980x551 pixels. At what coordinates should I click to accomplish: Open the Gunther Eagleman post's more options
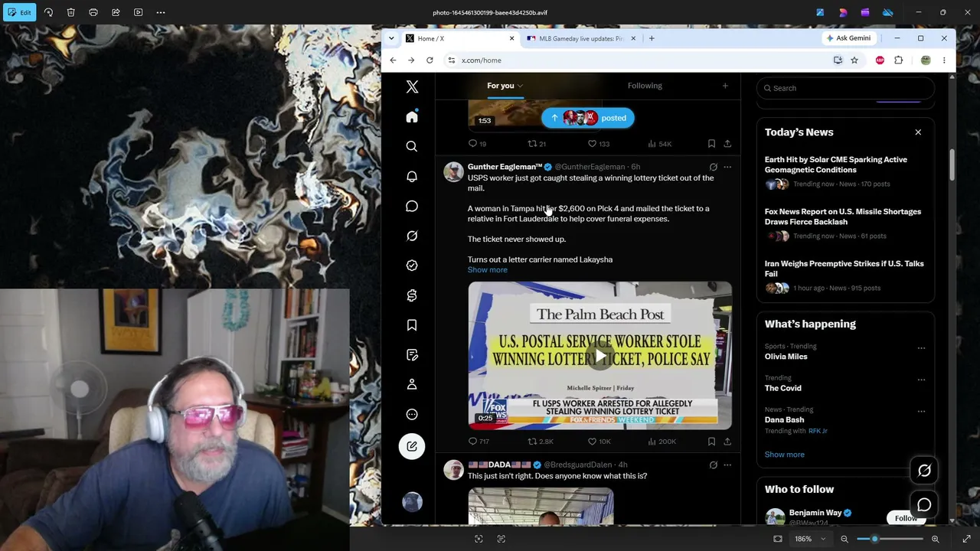tap(727, 167)
